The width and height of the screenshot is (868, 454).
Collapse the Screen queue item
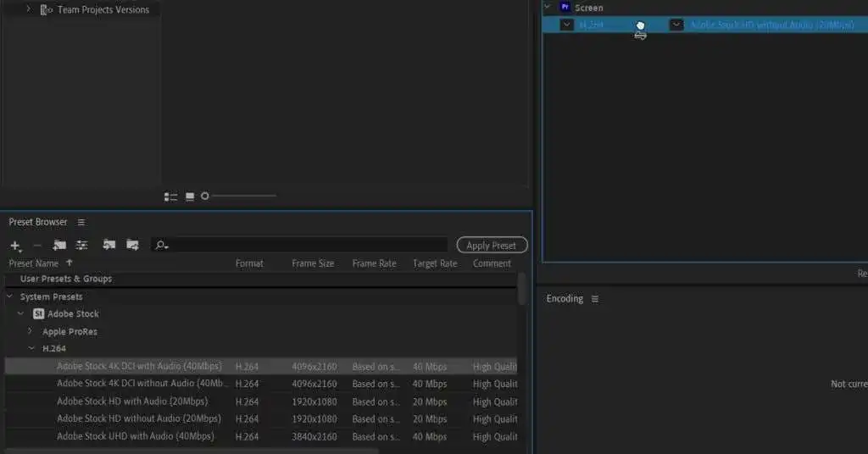pyautogui.click(x=548, y=7)
